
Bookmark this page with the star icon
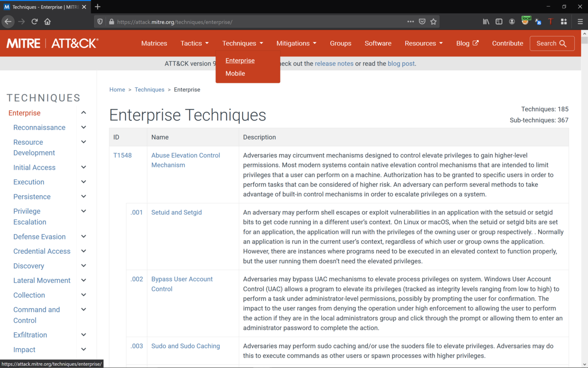point(433,22)
